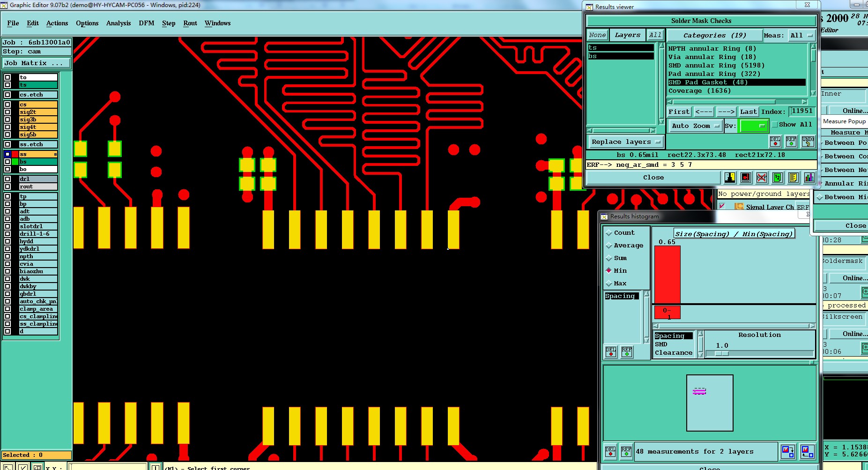Open the Analysis menu

pos(119,23)
